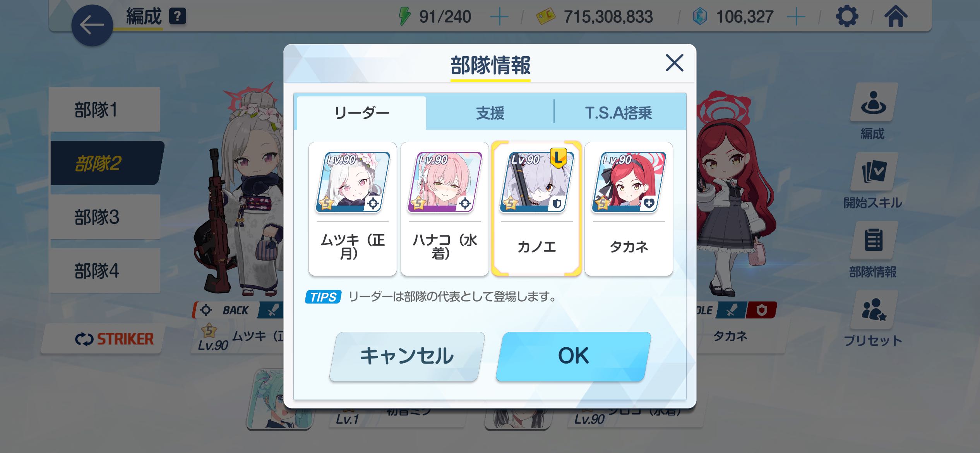
Task: Select ハナコ(水着) as leader
Action: (445, 209)
